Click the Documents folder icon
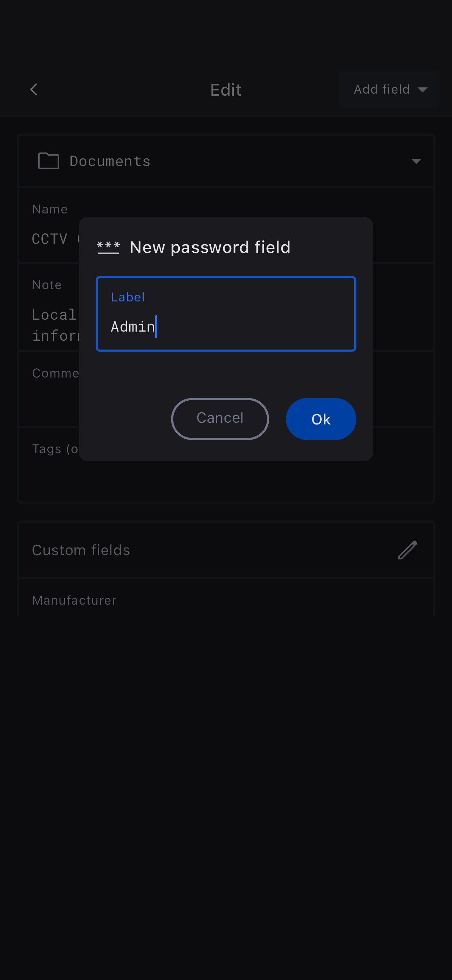Viewport: 452px width, 980px height. [x=49, y=161]
